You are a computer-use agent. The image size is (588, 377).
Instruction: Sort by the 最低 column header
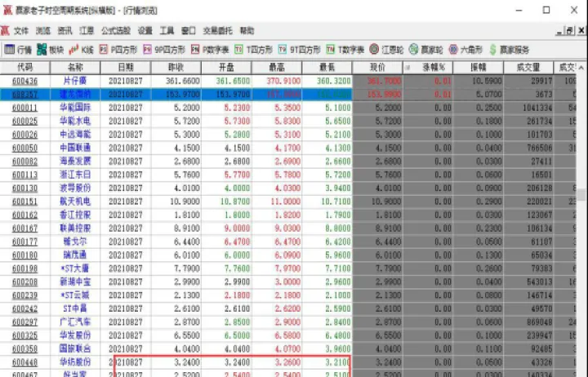tap(327, 68)
